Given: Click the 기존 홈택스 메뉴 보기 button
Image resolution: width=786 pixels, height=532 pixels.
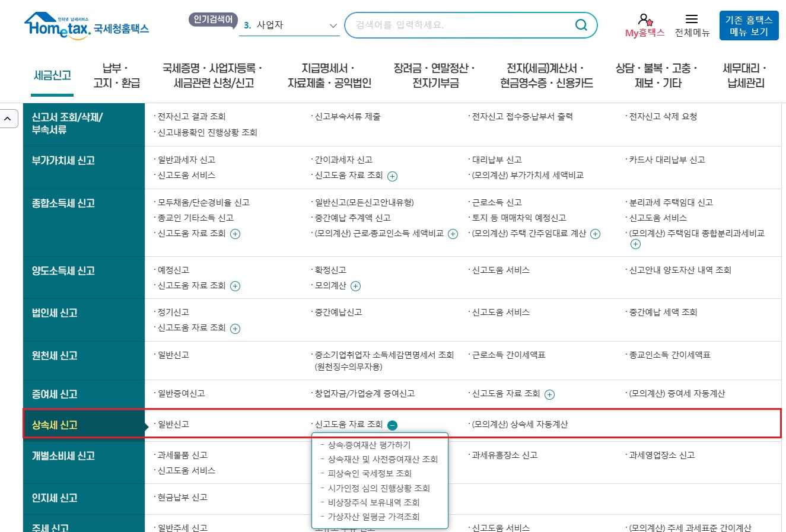Looking at the screenshot, I should [x=749, y=25].
